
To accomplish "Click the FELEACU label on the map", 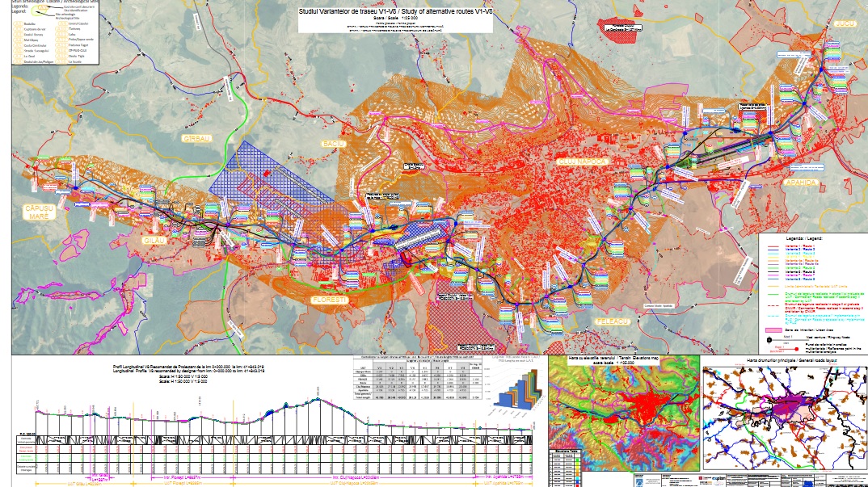I will tap(613, 321).
